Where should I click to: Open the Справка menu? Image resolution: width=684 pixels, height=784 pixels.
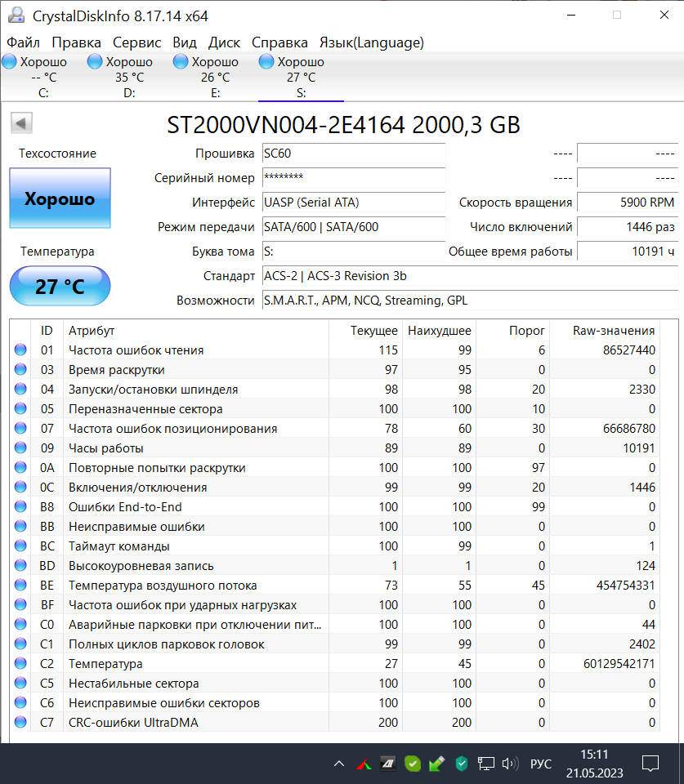point(279,42)
